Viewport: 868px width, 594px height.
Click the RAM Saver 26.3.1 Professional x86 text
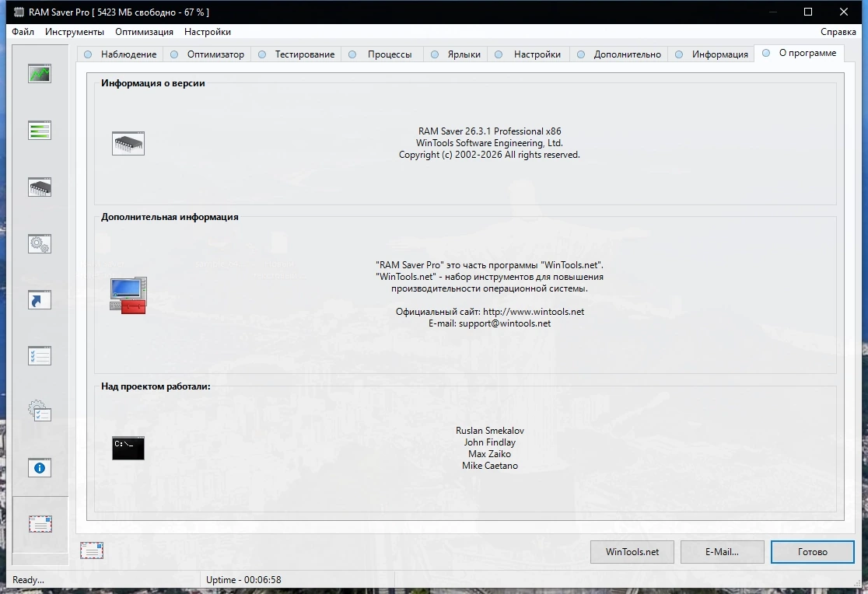click(489, 131)
